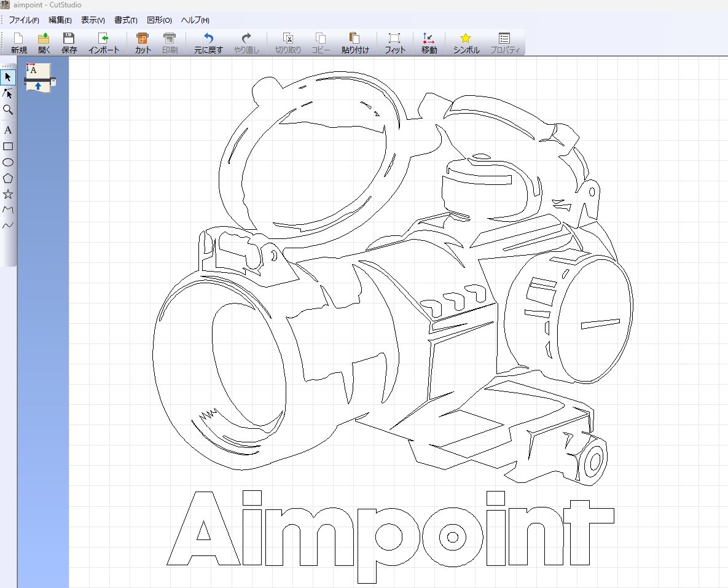728x588 pixels.
Task: Click the インポート import icon
Action: (104, 43)
